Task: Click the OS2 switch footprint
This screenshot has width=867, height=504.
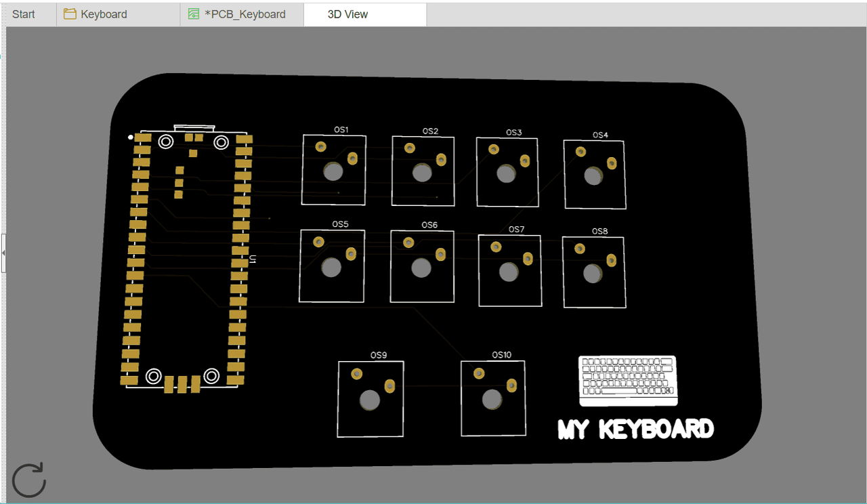Action: [x=423, y=171]
